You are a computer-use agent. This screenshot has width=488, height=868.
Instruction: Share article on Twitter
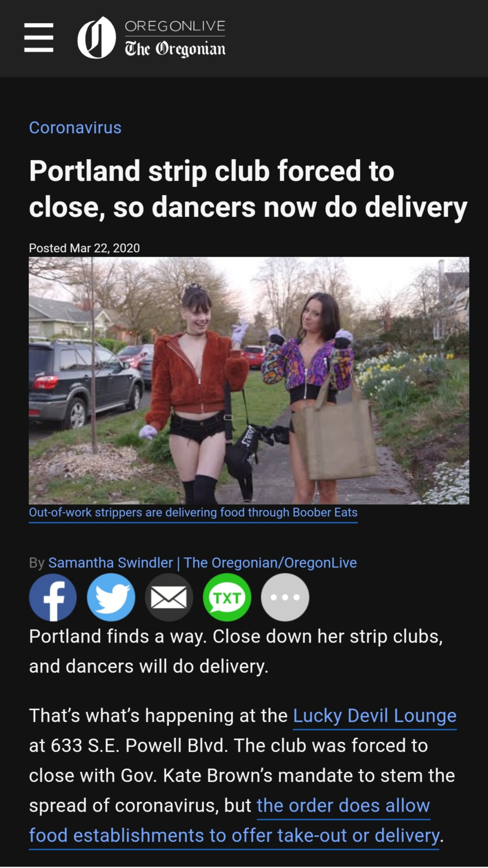[111, 597]
